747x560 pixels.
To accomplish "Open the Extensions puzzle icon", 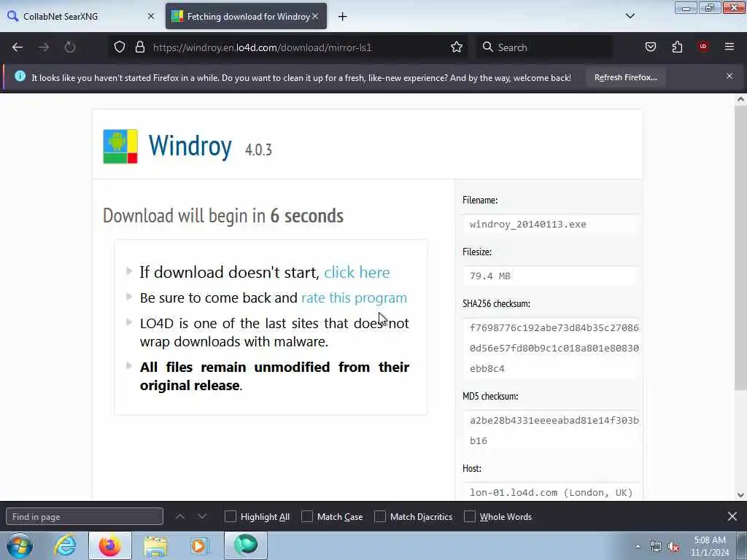I will point(677,47).
